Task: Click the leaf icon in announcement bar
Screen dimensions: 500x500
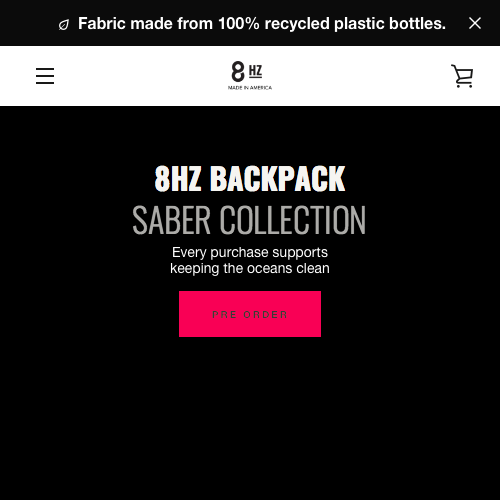Action: 64,25
